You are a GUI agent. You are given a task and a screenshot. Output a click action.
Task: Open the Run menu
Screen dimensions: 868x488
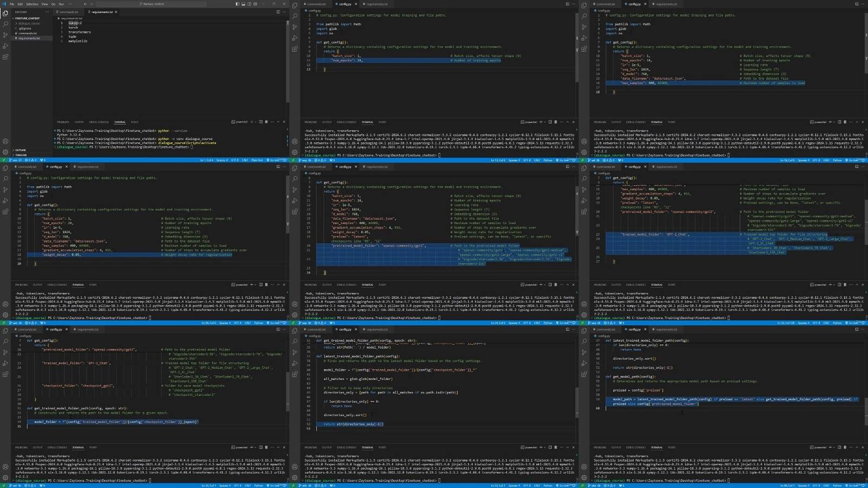(61, 4)
